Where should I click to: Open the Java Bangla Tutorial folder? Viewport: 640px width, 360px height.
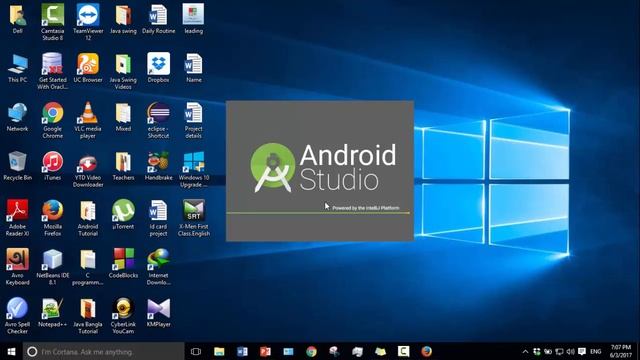tap(88, 309)
